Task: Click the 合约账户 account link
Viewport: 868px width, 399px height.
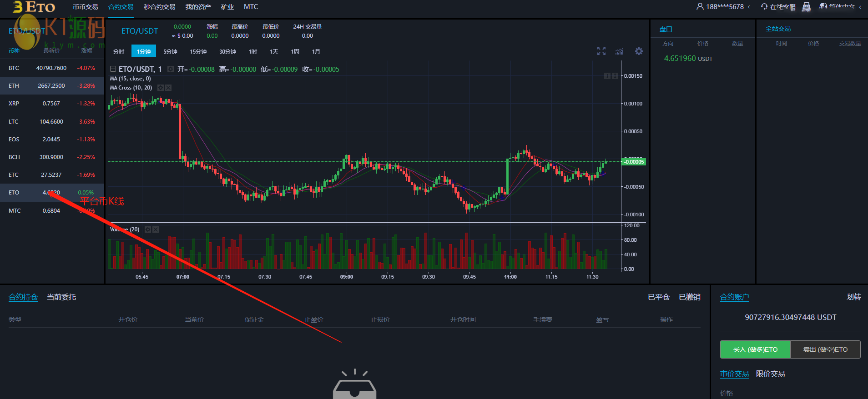Action: 735,297
